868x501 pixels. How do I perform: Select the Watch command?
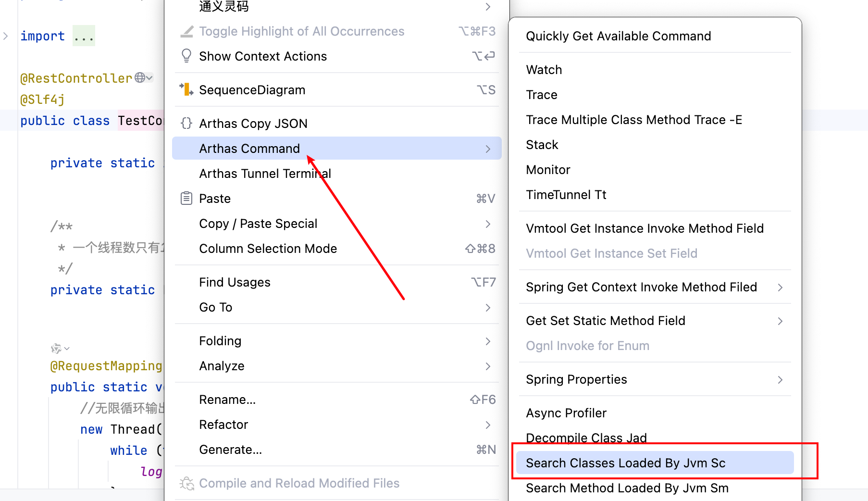click(544, 70)
